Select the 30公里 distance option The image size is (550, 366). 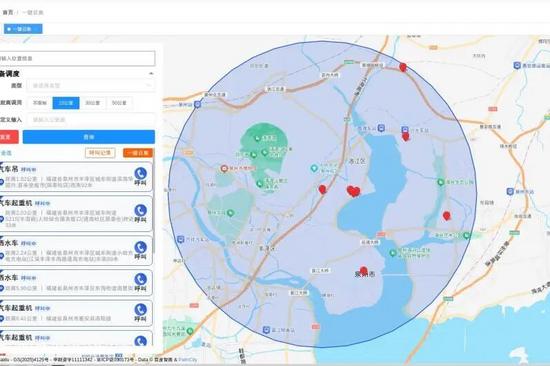93,103
